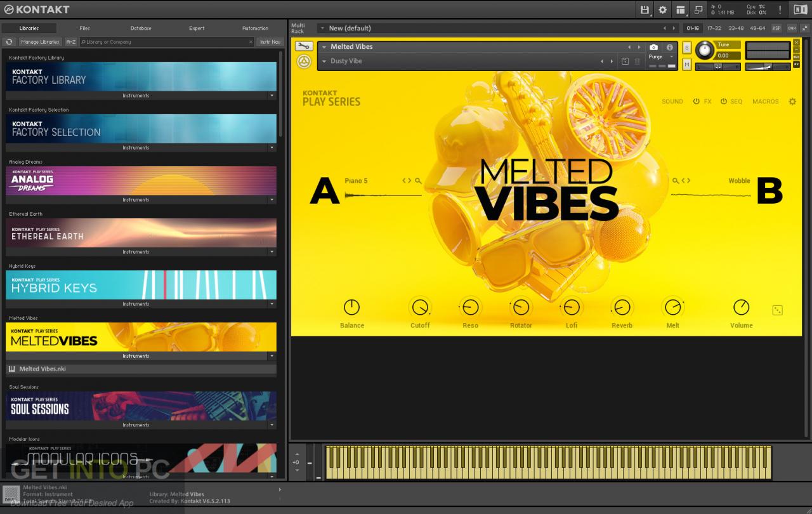812x514 pixels.
Task: Expand Factory Selection Instruments dropdown
Action: [272, 148]
